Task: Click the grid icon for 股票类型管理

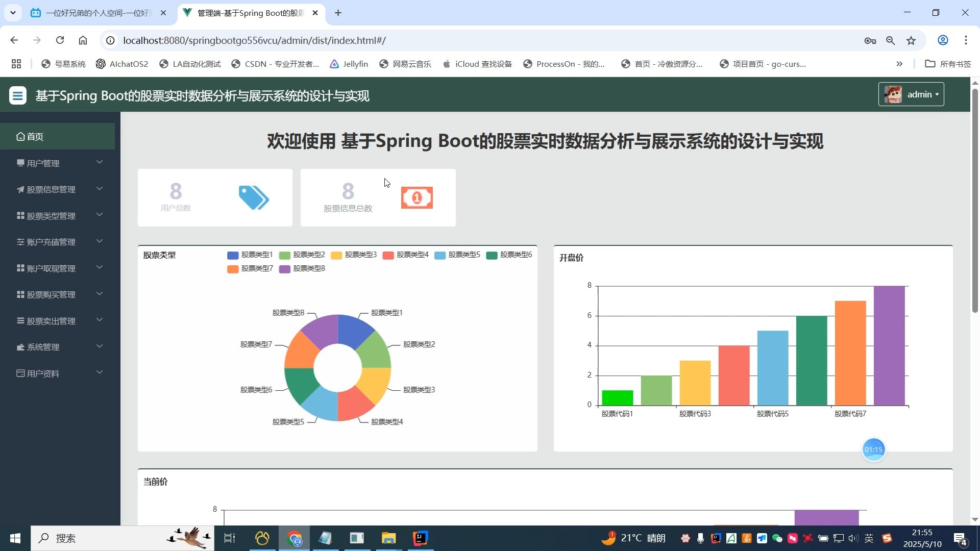Action: click(x=20, y=216)
